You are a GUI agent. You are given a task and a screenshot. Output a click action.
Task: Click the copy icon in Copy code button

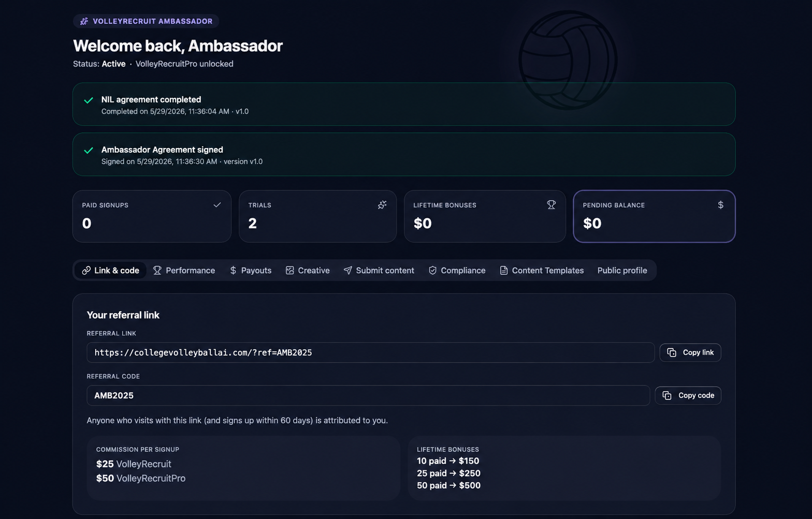[x=667, y=395]
